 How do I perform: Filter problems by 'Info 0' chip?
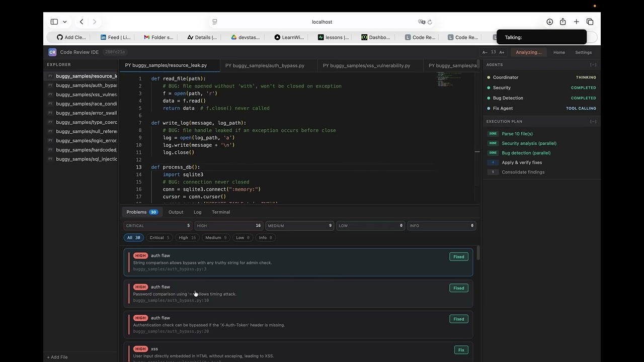tap(265, 238)
